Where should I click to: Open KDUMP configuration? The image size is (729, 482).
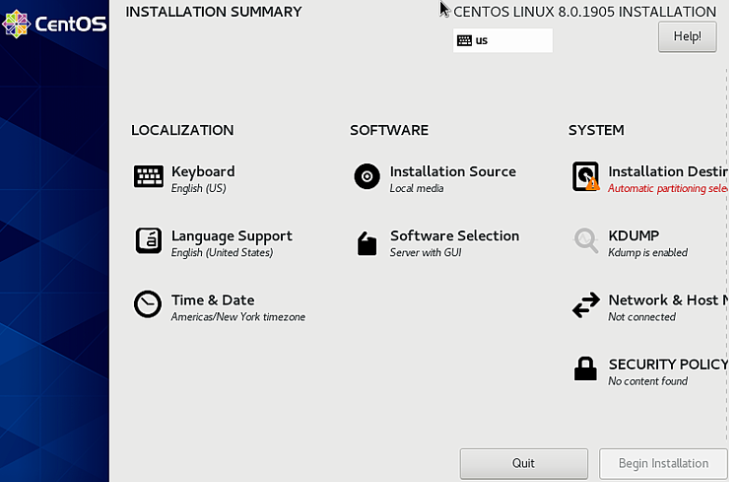633,236
